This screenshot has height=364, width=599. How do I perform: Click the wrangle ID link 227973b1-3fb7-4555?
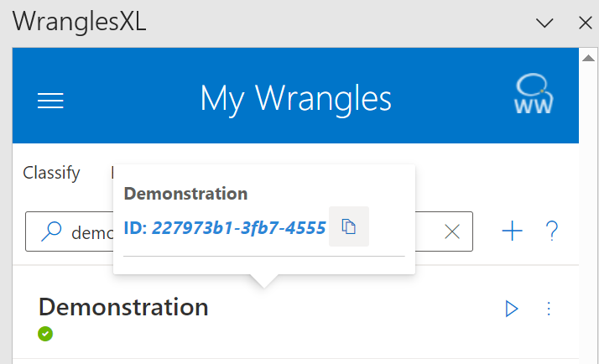click(224, 227)
